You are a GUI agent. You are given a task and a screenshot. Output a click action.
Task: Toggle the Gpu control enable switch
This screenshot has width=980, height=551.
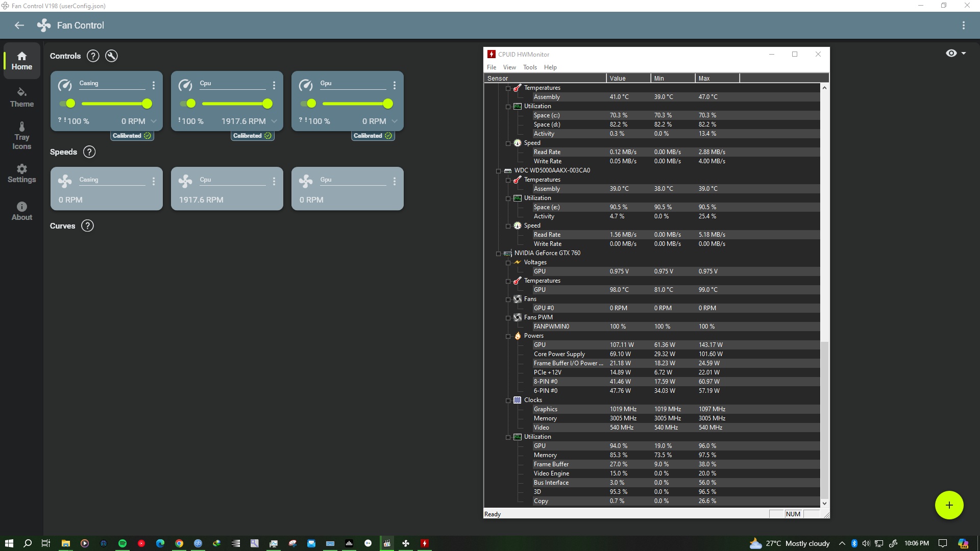[308, 104]
